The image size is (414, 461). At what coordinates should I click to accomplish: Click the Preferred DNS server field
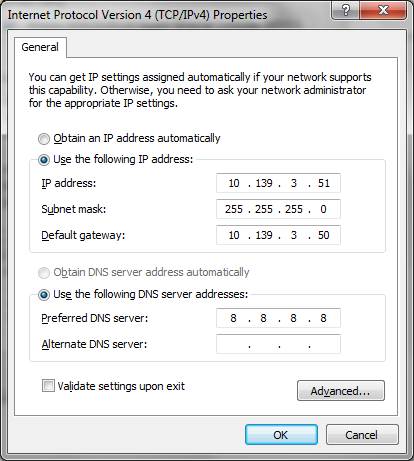click(278, 318)
